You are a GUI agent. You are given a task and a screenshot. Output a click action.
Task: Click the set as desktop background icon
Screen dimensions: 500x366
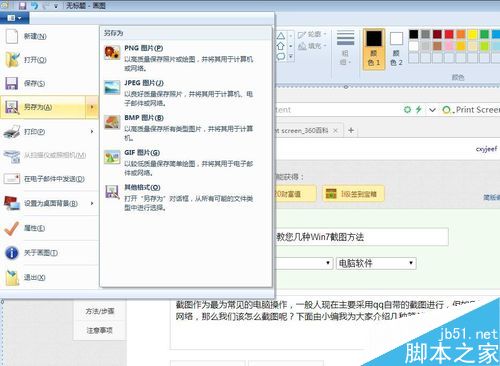(x=12, y=203)
